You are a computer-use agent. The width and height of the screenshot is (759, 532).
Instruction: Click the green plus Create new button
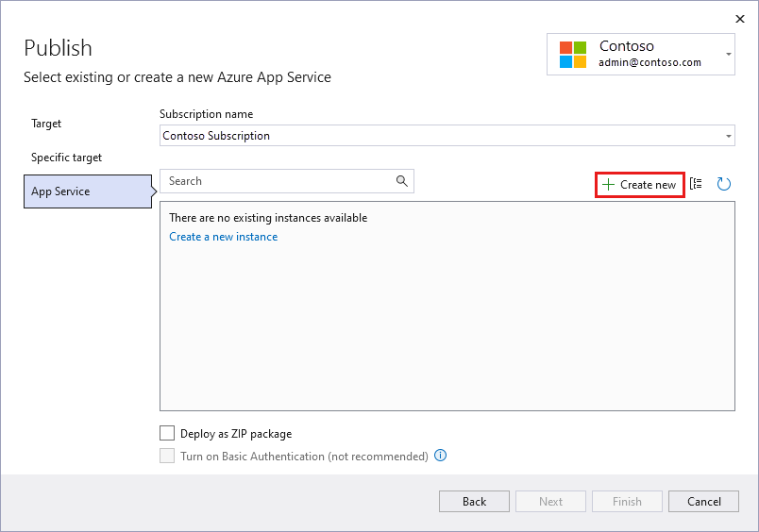click(639, 185)
